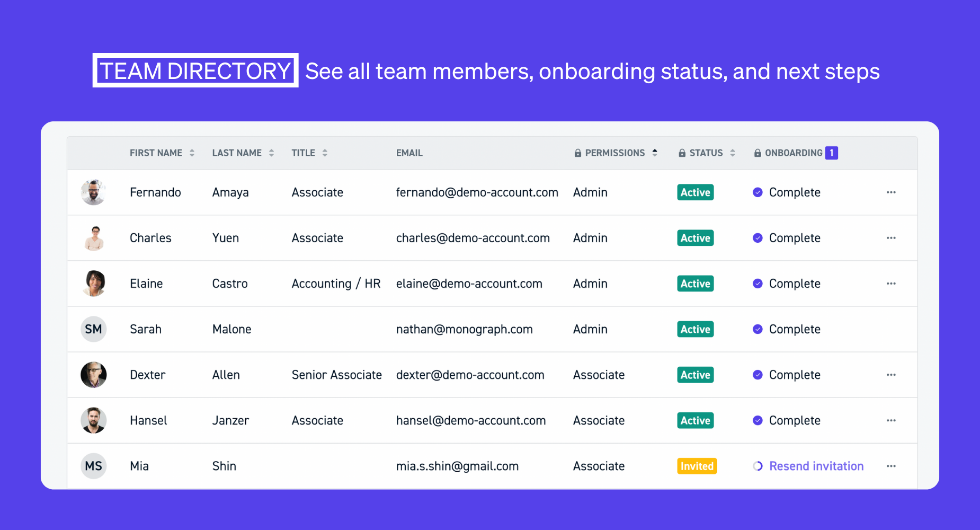The width and height of the screenshot is (980, 530).
Task: Sort the table by First Name
Action: (x=192, y=153)
